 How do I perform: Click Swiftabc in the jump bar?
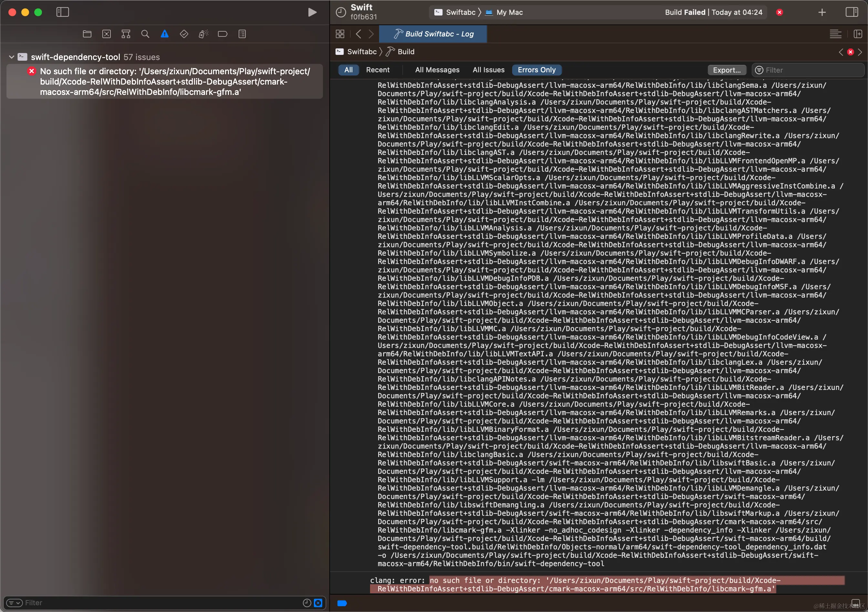pos(356,52)
